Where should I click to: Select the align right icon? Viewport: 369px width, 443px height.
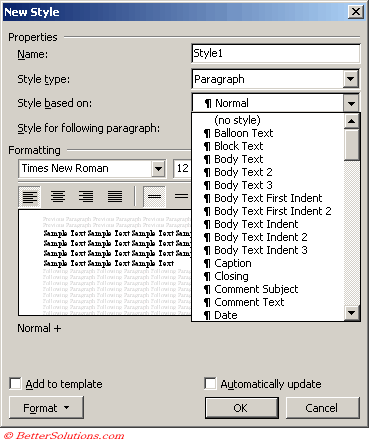tap(86, 197)
